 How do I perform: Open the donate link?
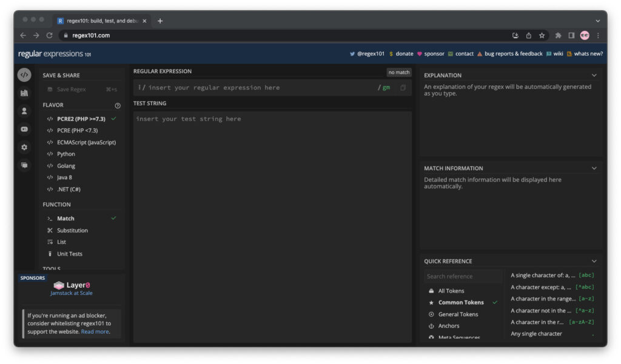[x=401, y=54]
